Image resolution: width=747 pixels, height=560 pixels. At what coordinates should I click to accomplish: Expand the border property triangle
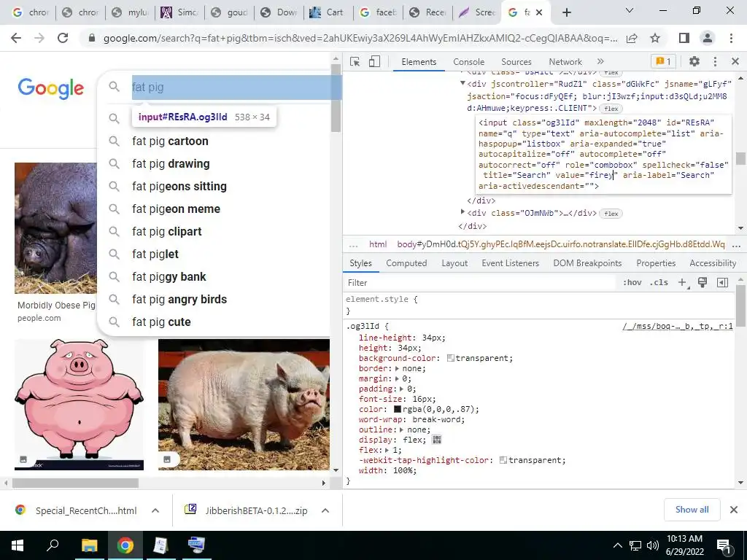398,368
